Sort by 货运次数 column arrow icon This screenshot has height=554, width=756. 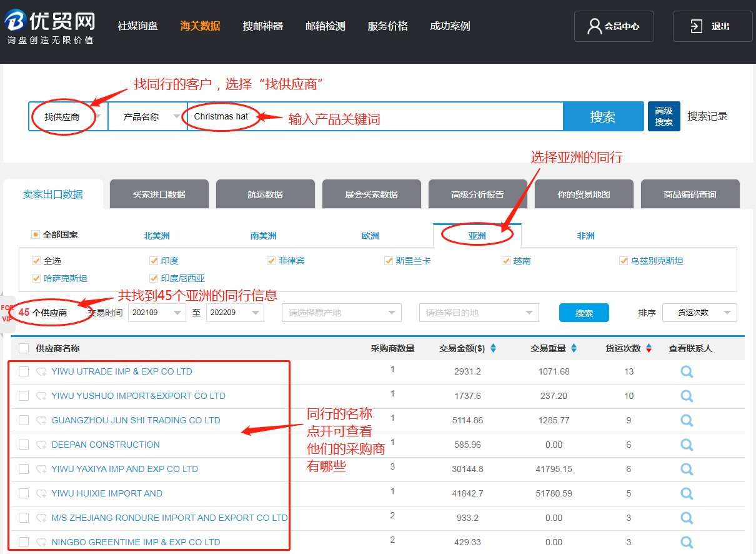tap(649, 348)
